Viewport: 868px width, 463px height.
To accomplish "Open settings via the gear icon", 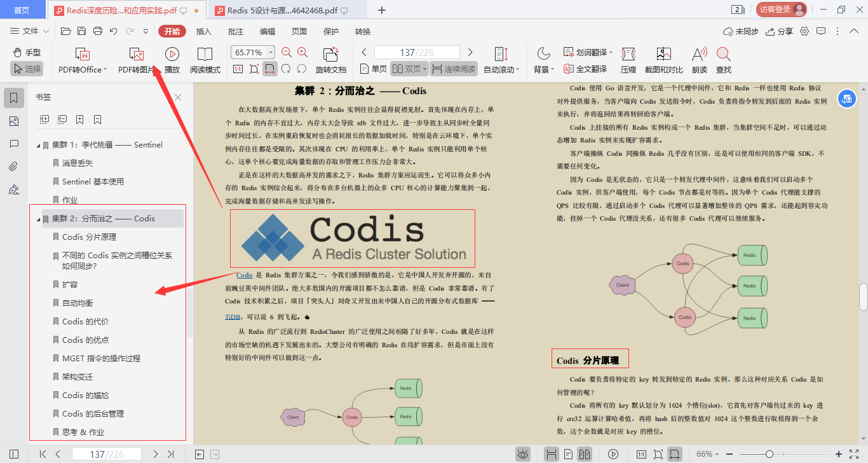I will pyautogui.click(x=804, y=31).
